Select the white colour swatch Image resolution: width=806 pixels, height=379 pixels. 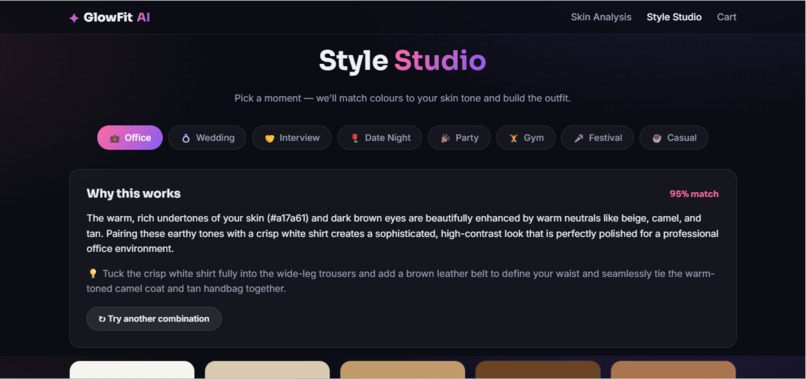132,370
